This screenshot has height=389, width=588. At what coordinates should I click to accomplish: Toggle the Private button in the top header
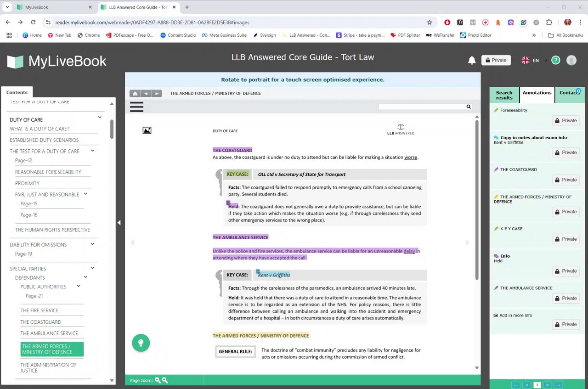click(x=496, y=60)
